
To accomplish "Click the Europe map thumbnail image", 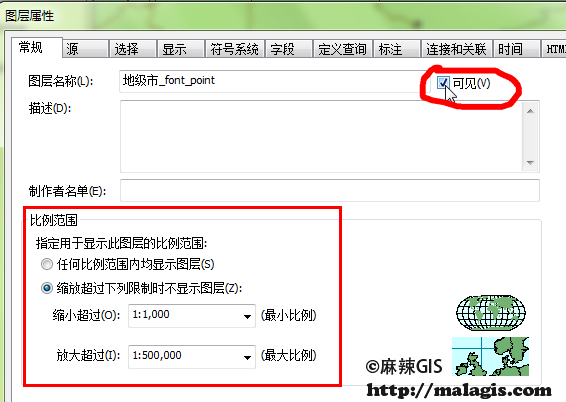I will (x=490, y=357).
